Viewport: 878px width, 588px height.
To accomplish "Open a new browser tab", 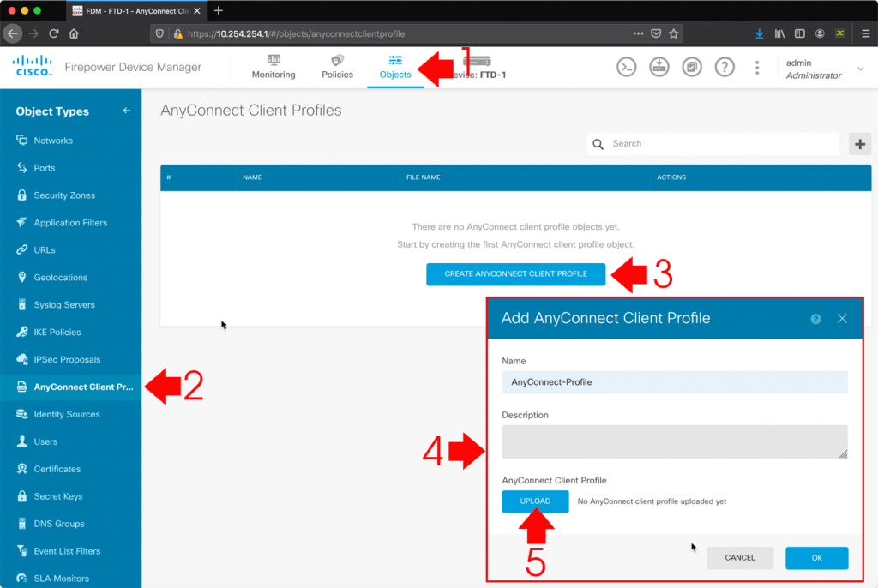I will (x=219, y=10).
